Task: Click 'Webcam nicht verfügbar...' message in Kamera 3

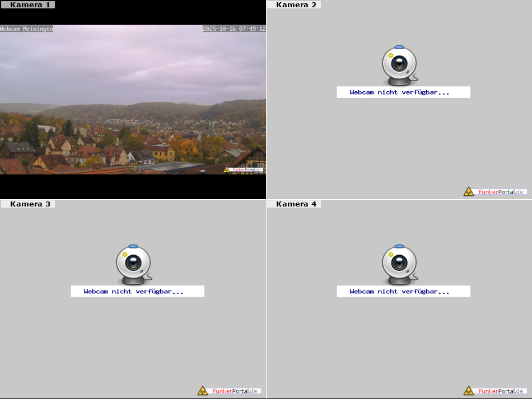Action: (133, 292)
